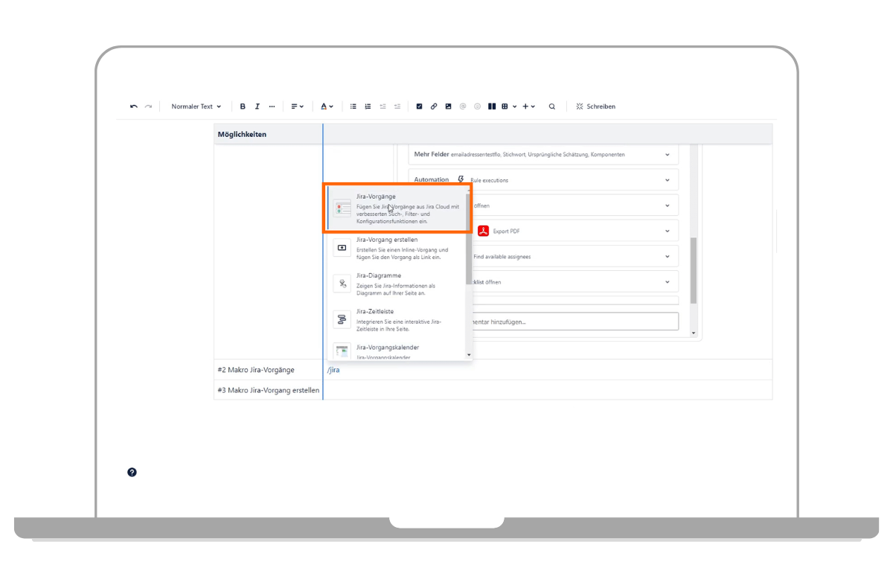Click the Schreiben AI button

(595, 106)
